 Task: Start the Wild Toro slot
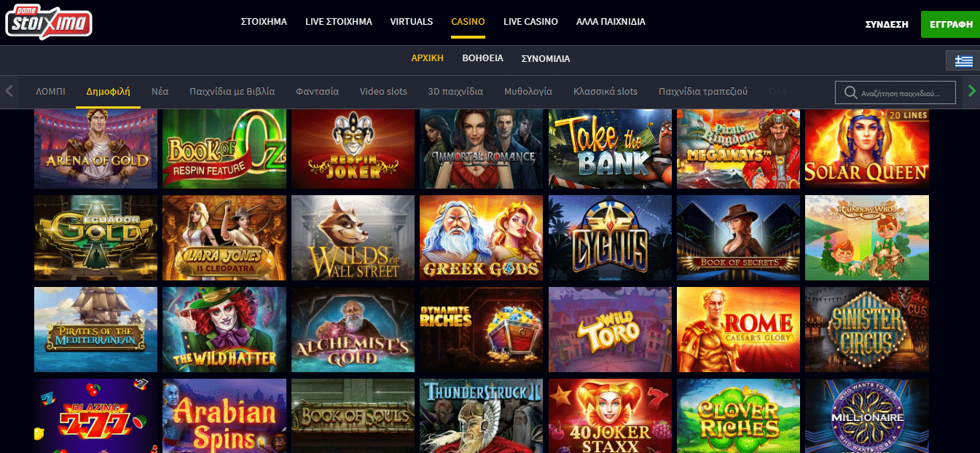(x=610, y=329)
